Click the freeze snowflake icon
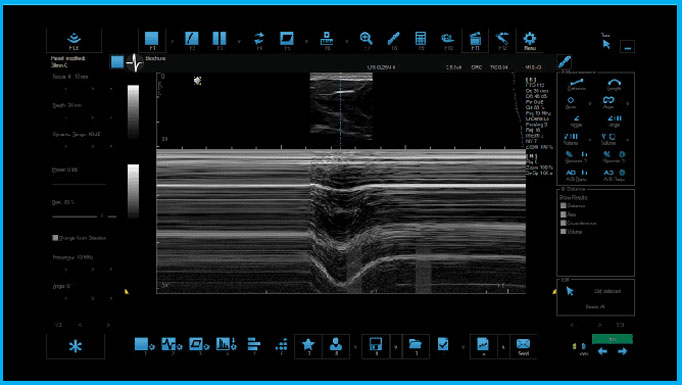Screen dimensions: 682x385 (75, 347)
